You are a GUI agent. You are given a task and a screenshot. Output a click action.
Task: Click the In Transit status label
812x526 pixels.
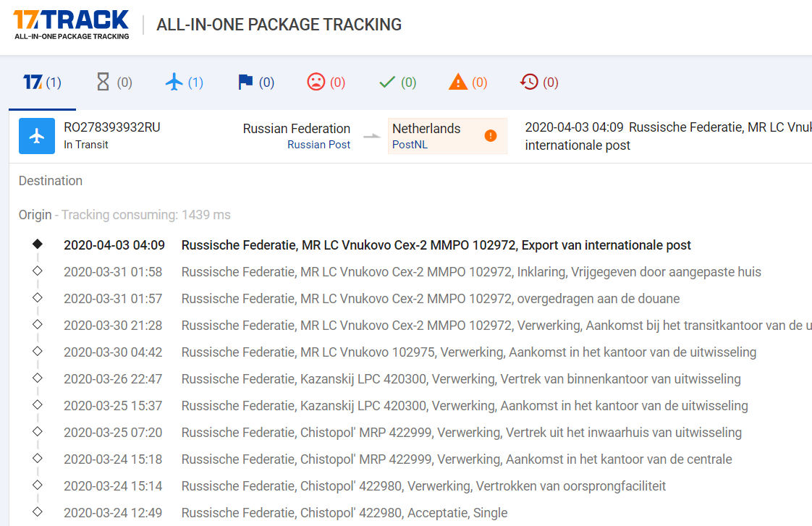[86, 145]
